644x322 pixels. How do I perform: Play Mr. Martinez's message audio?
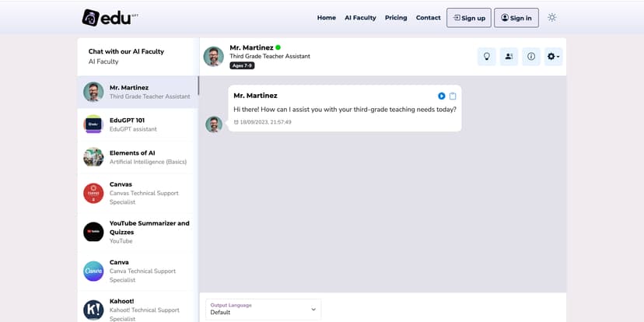point(442,96)
